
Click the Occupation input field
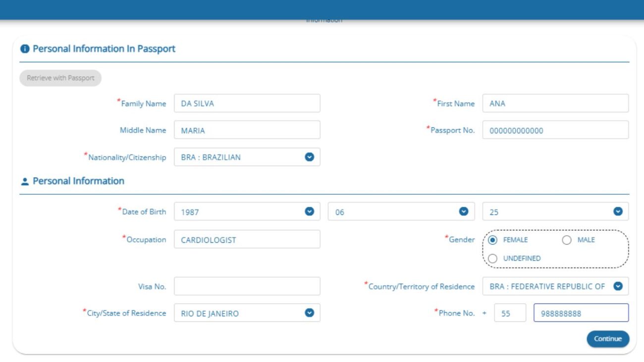click(x=247, y=240)
